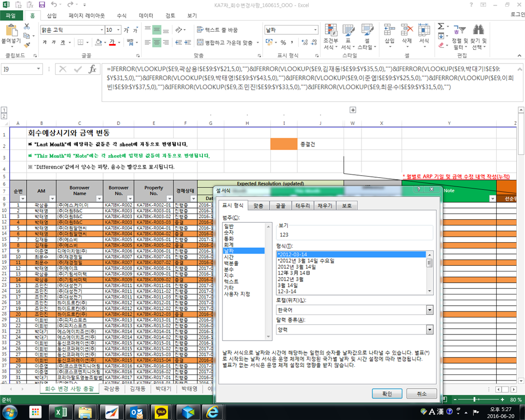Click the Conditional Formatting icon
The height and width of the screenshot is (420, 525).
coord(331,30)
